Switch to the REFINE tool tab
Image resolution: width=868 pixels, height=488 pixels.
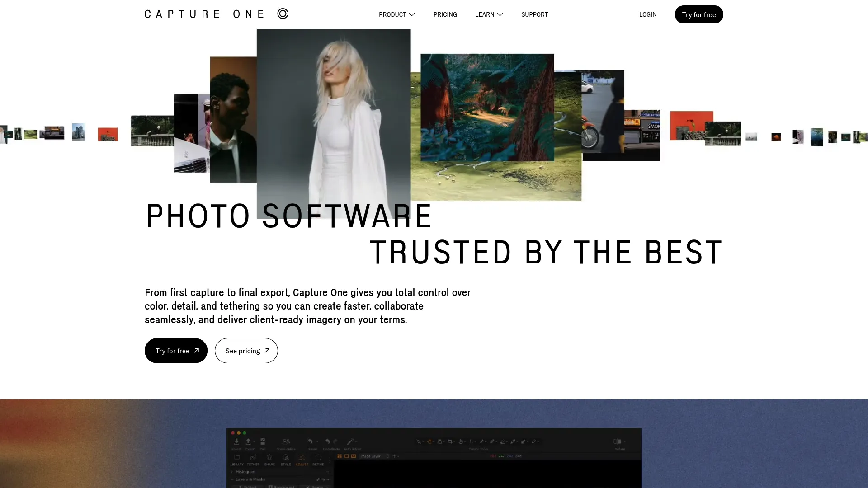(x=318, y=460)
